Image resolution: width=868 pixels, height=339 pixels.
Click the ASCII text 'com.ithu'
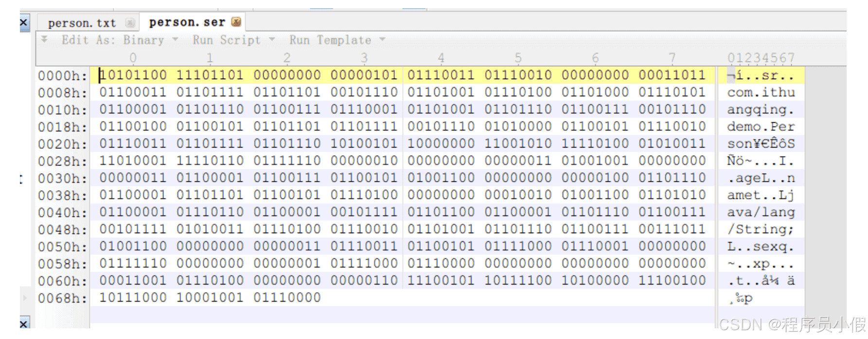tap(761, 92)
